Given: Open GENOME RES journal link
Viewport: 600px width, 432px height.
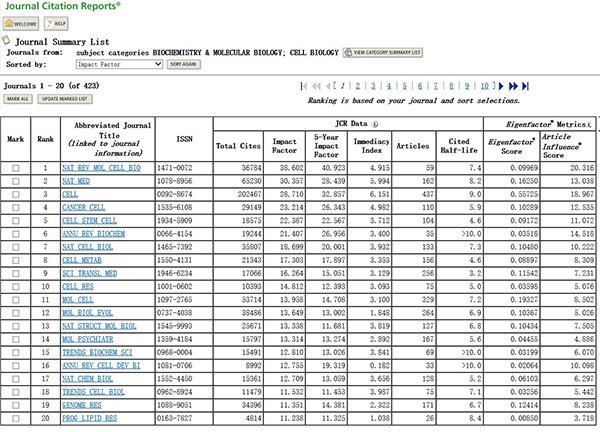Looking at the screenshot, I should 82,405.
